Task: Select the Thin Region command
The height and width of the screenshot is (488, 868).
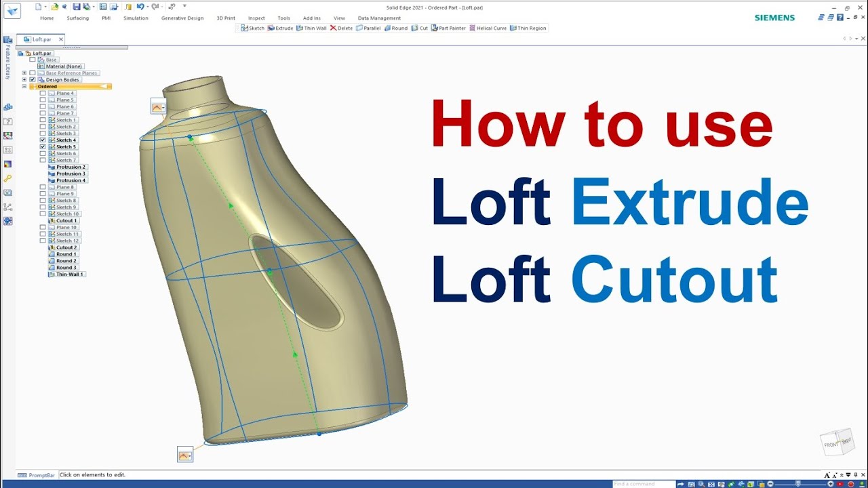Action: (x=528, y=28)
